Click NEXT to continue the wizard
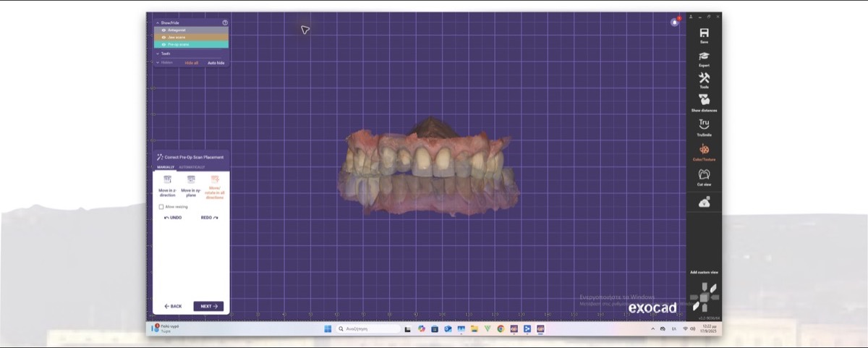This screenshot has height=348, width=868. point(208,306)
